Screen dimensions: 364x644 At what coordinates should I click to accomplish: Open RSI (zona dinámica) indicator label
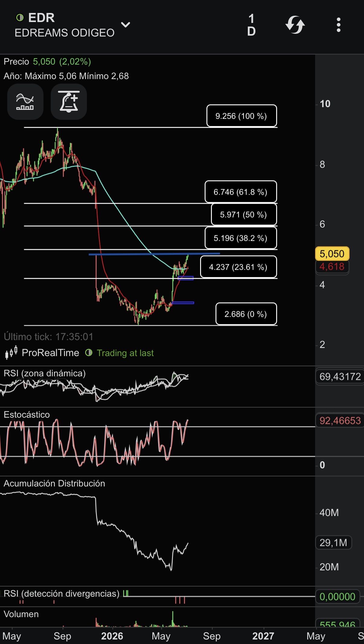[45, 373]
